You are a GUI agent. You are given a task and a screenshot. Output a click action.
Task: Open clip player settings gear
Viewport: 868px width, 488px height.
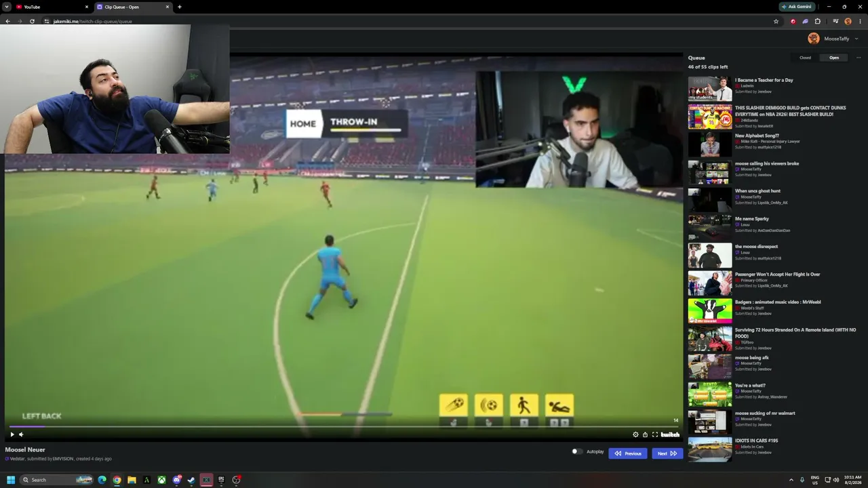coord(635,434)
